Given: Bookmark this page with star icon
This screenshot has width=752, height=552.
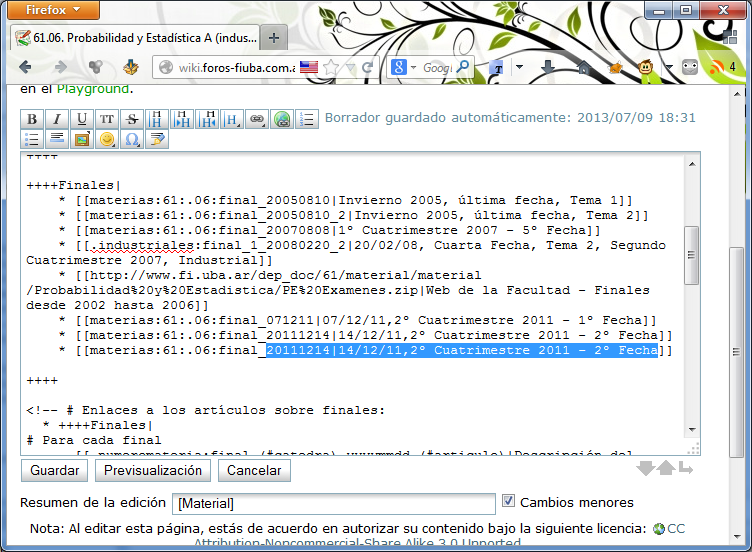Looking at the screenshot, I should [x=331, y=67].
